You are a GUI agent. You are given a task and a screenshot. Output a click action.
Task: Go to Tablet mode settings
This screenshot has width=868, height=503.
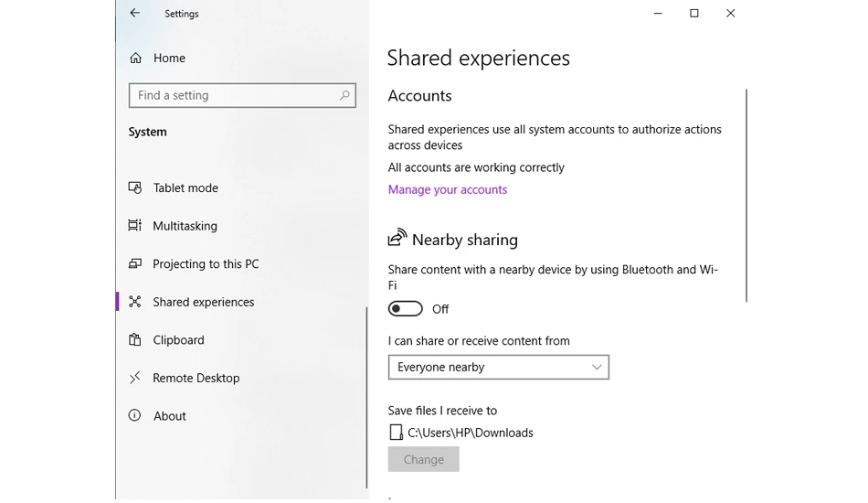click(185, 187)
